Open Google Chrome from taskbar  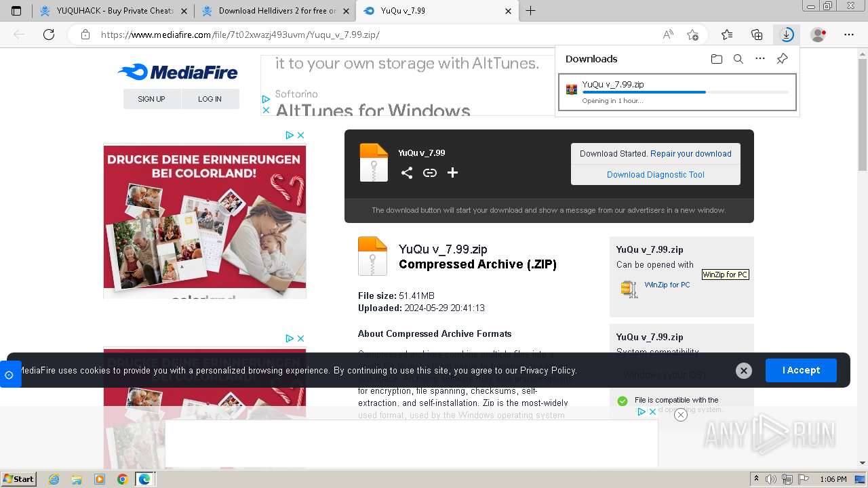122,479
